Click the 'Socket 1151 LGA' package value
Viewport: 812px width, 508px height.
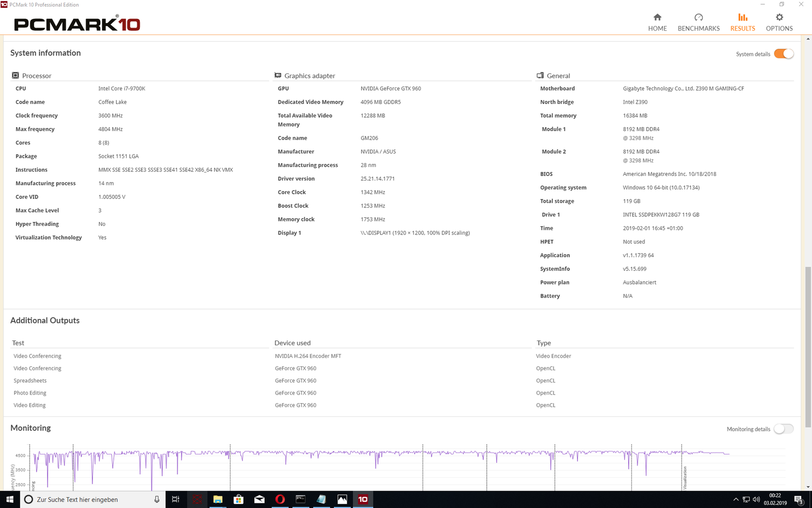pyautogui.click(x=118, y=156)
